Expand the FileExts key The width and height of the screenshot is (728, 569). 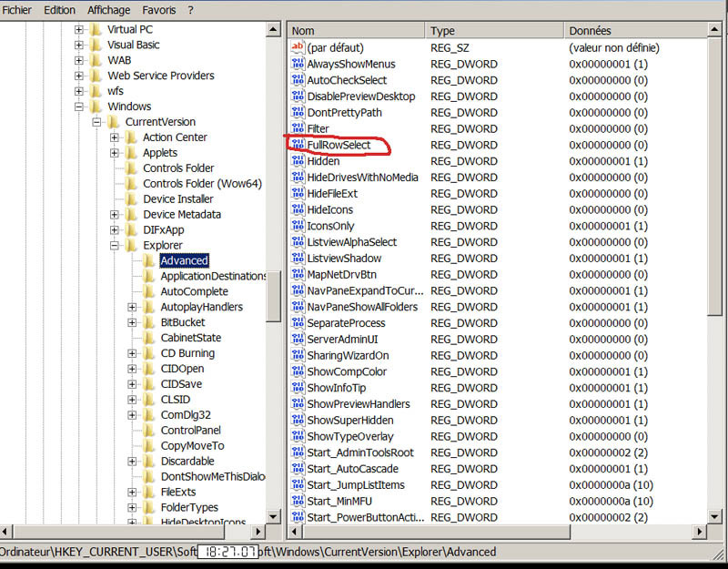coord(132,492)
